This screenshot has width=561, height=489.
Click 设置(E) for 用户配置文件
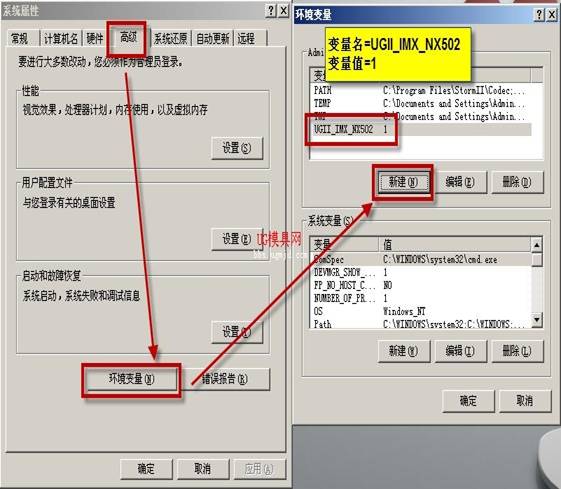(237, 239)
